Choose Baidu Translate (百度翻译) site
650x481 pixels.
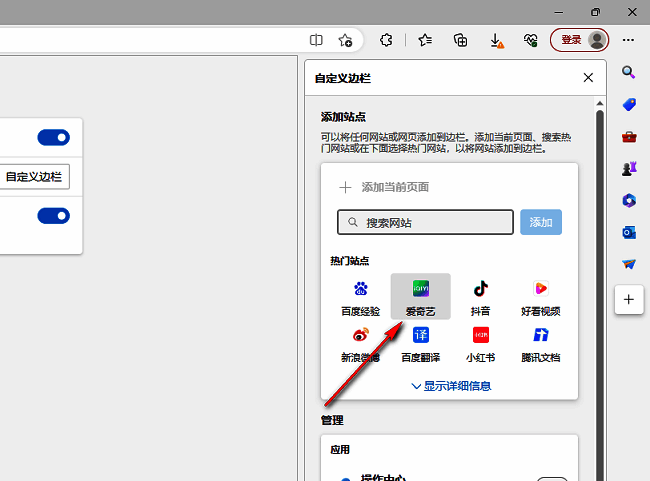[420, 342]
